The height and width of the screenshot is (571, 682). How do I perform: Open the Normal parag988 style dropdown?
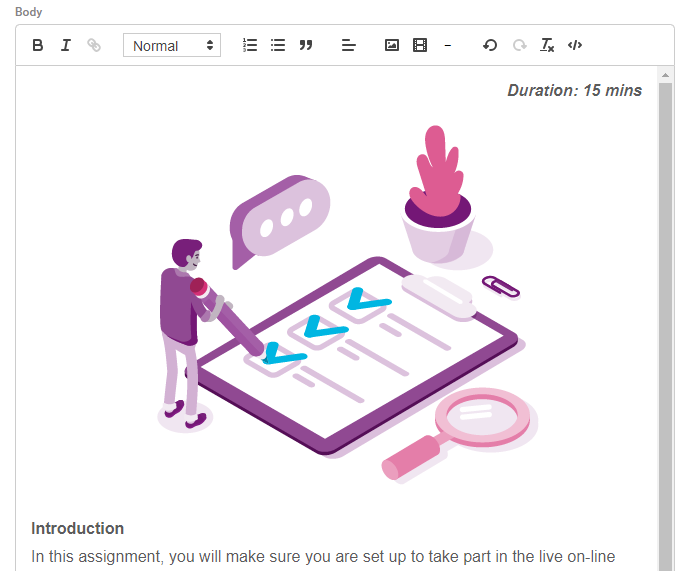point(172,45)
